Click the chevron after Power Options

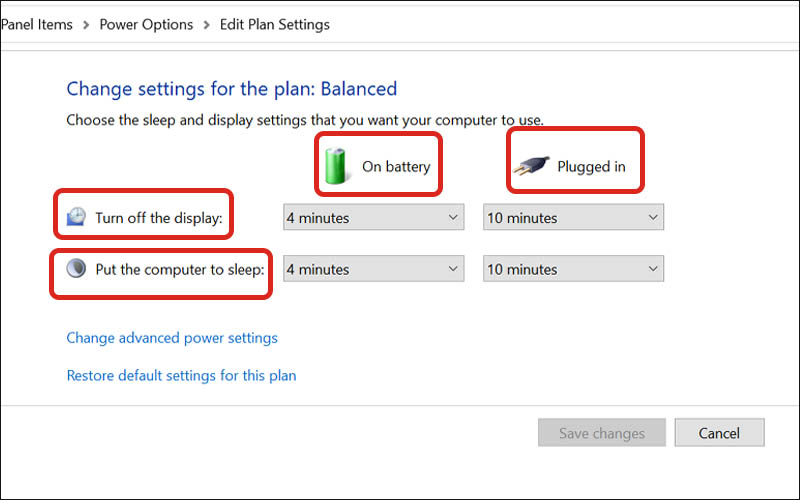click(x=206, y=24)
